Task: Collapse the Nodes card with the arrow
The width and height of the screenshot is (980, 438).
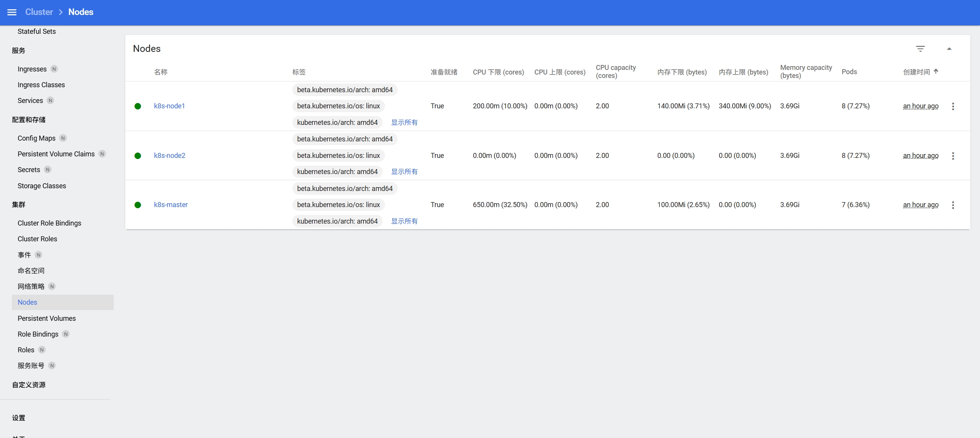Action: [949, 49]
